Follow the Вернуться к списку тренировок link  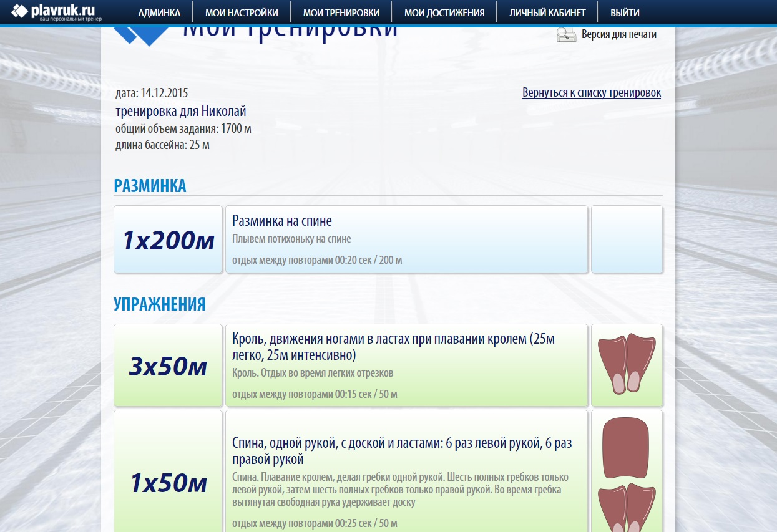pyautogui.click(x=592, y=93)
